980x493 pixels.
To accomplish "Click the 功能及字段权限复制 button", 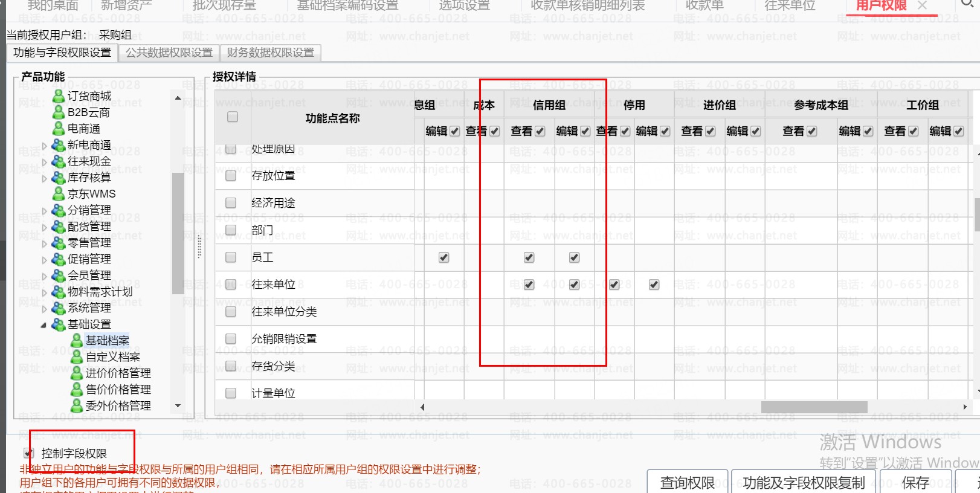I will (x=804, y=483).
